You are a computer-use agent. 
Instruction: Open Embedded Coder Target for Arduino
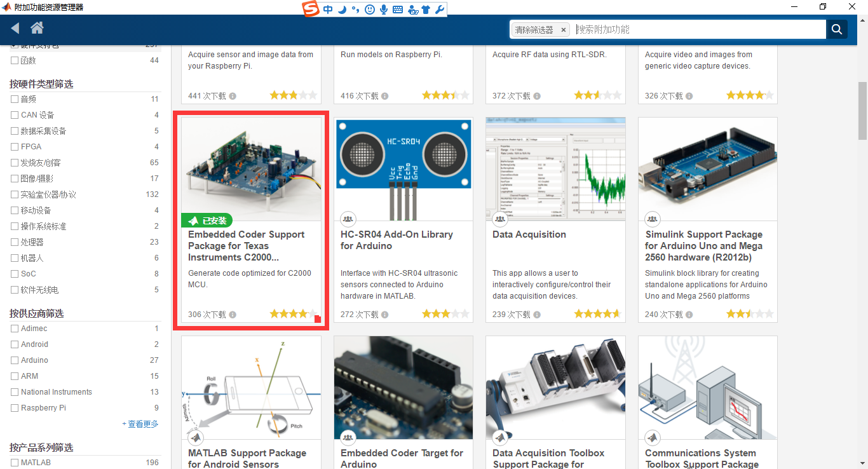pyautogui.click(x=402, y=458)
